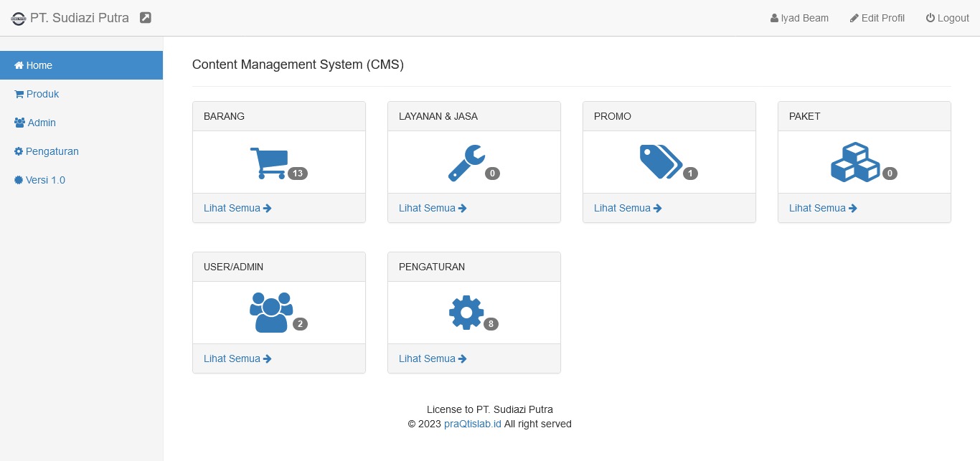Open Pengaturan in the sidebar menu
Viewport: 980px width, 461px height.
[52, 151]
